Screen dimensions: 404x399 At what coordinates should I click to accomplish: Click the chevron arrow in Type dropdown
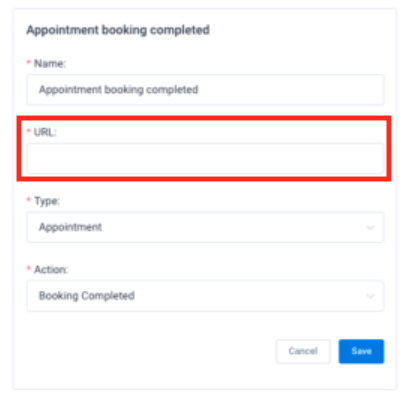pos(370,228)
